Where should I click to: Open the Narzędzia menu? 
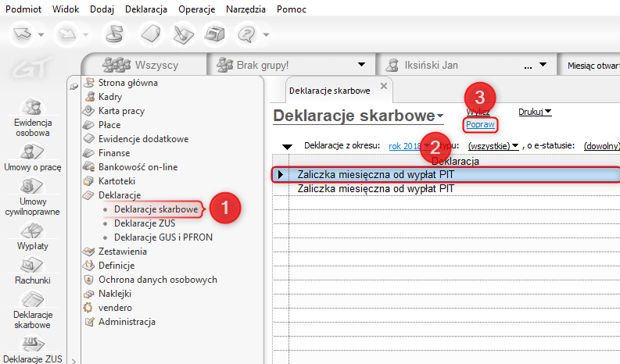(246, 9)
